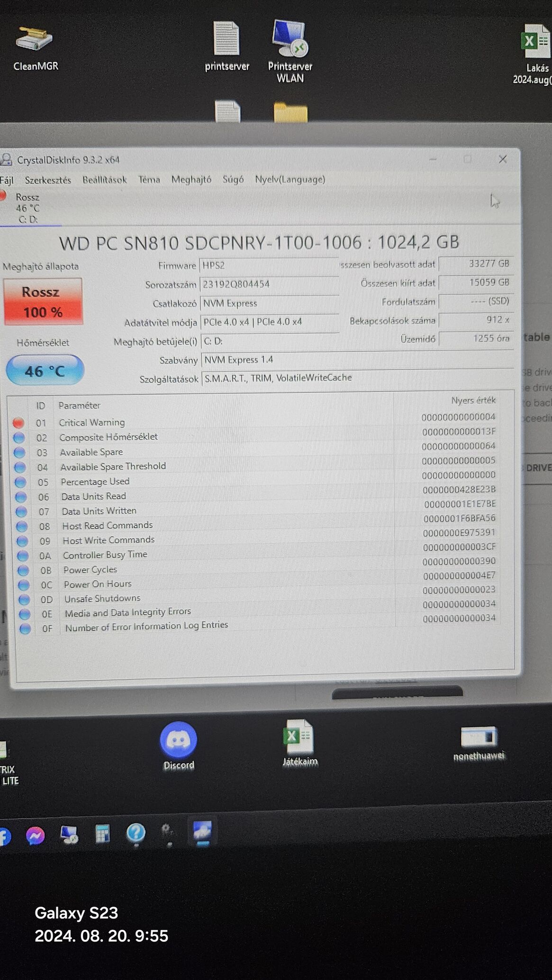Click the blue status dot for Unsafe Shutdowns
This screenshot has width=552, height=980.
tap(24, 600)
